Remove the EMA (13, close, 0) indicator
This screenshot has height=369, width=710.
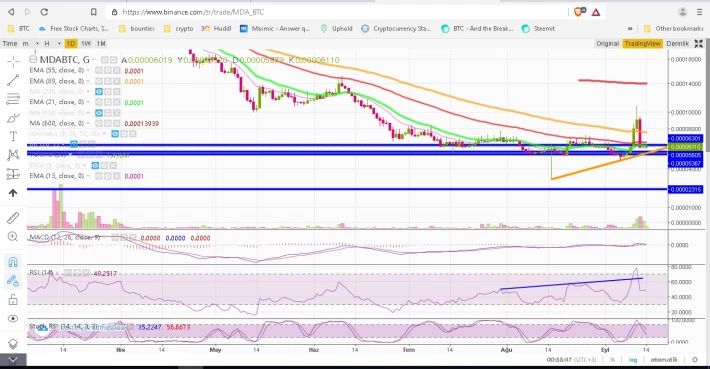116,176
